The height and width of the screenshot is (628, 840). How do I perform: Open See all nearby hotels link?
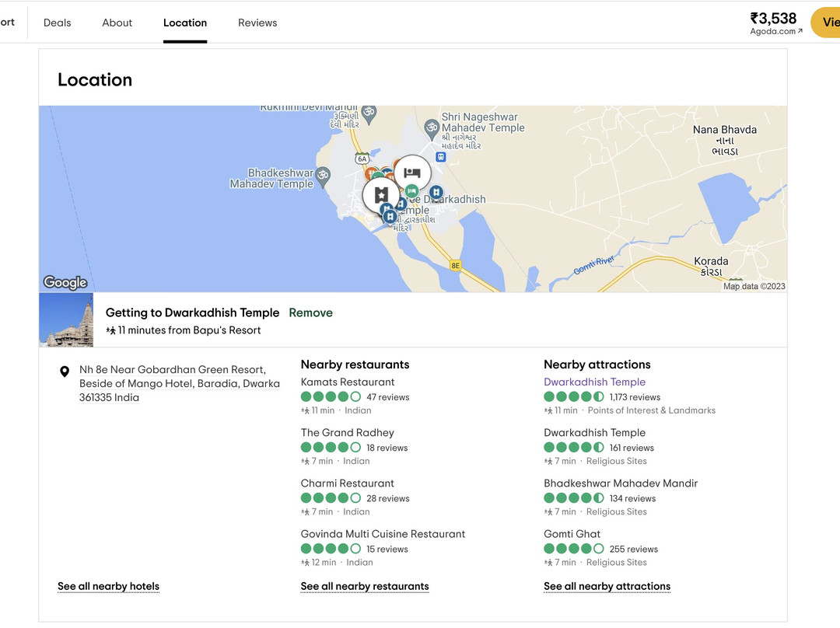[x=108, y=586]
